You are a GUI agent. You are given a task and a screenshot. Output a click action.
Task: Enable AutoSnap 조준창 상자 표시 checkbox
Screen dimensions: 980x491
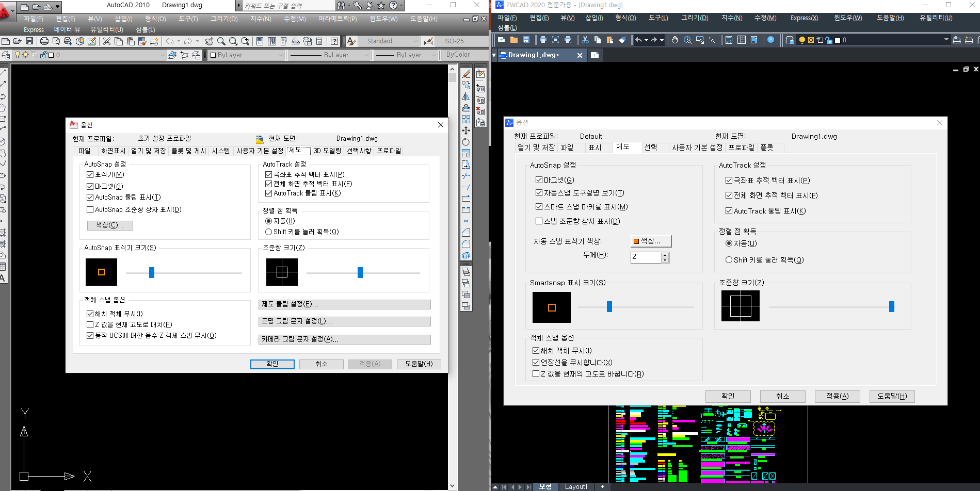coord(90,210)
